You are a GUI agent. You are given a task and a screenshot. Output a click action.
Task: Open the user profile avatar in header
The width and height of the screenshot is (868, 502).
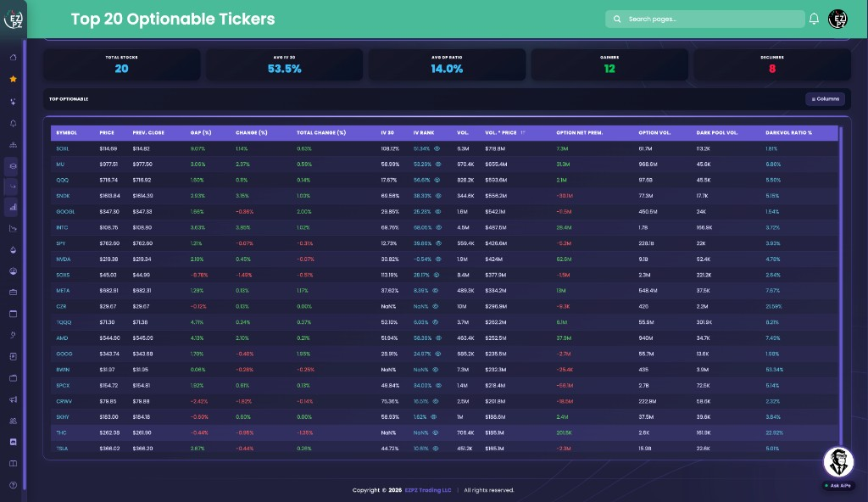point(837,19)
